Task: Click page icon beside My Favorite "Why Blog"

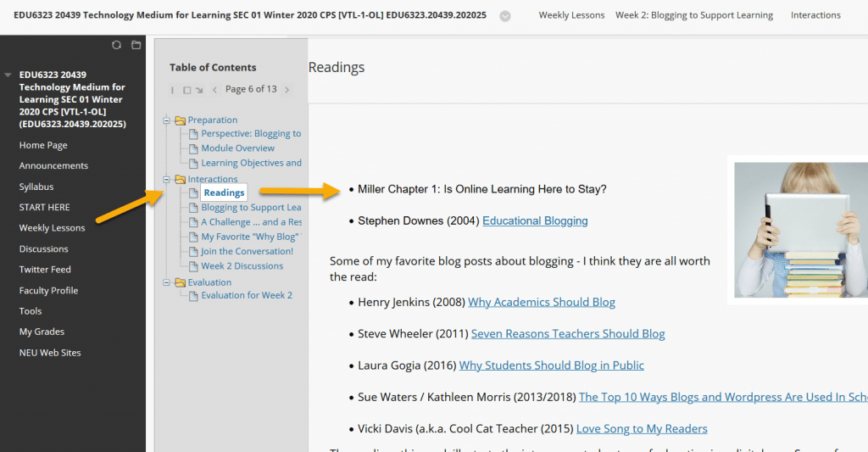Action: pyautogui.click(x=193, y=237)
